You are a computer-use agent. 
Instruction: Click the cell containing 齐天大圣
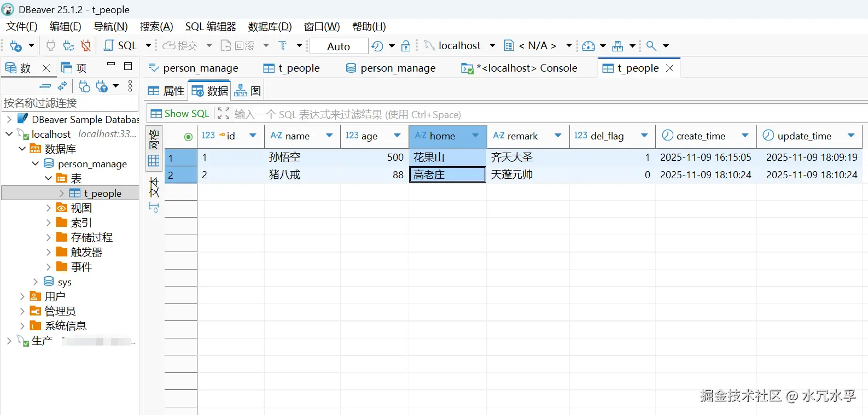(528, 157)
